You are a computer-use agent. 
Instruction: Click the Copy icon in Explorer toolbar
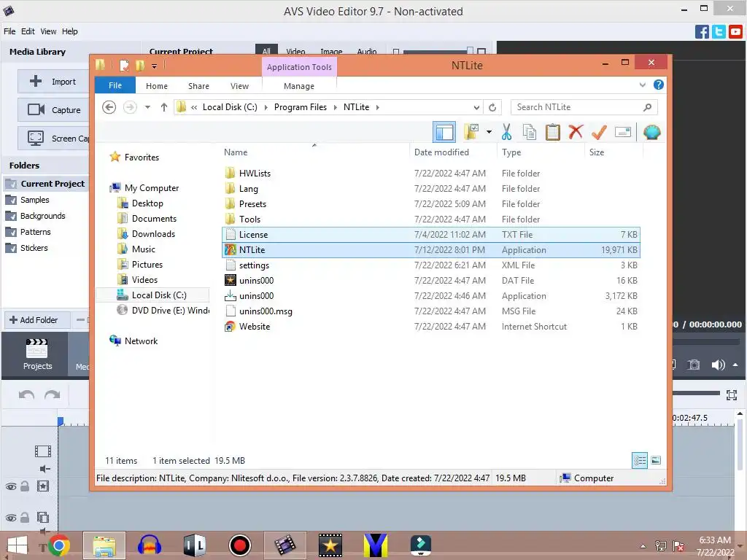click(530, 132)
